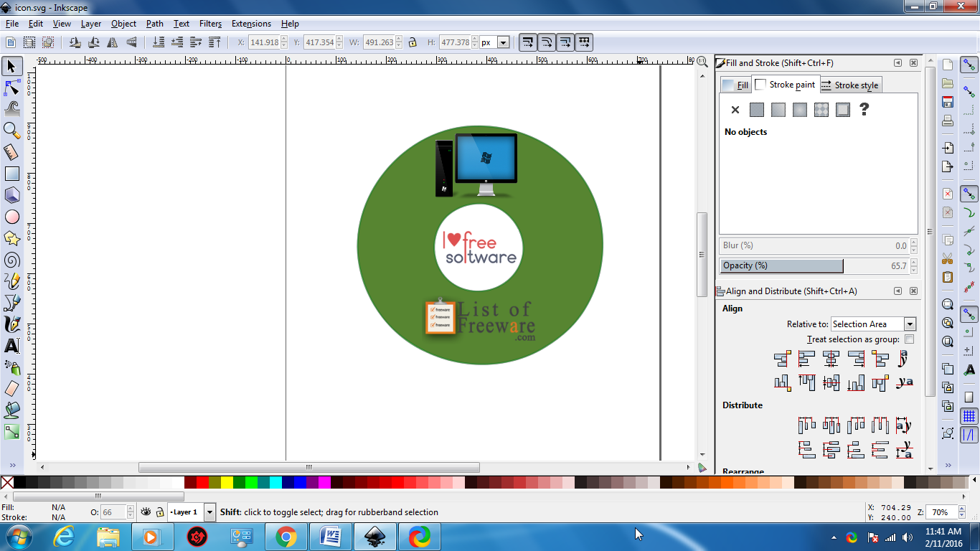Open the File menu
980x551 pixels.
[x=12, y=24]
